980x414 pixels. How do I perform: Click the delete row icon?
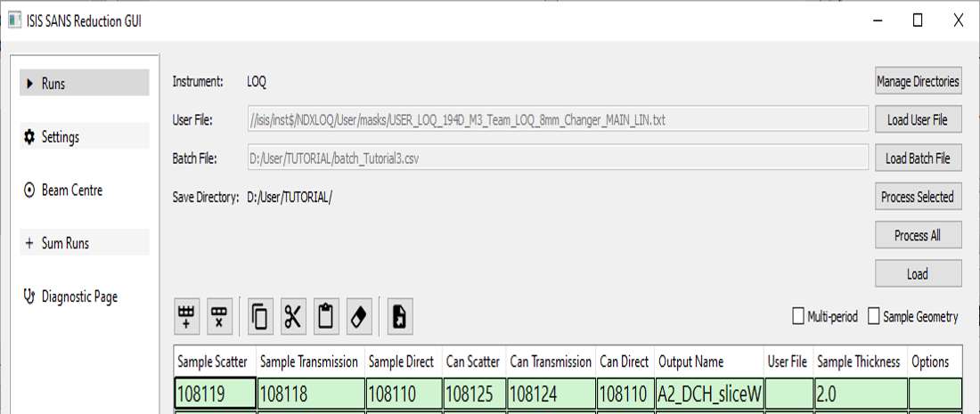pos(219,317)
